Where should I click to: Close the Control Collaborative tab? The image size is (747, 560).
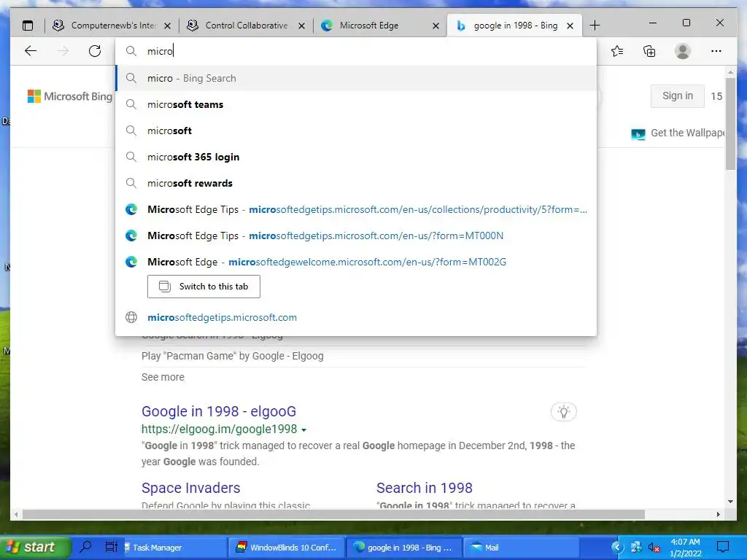(301, 26)
